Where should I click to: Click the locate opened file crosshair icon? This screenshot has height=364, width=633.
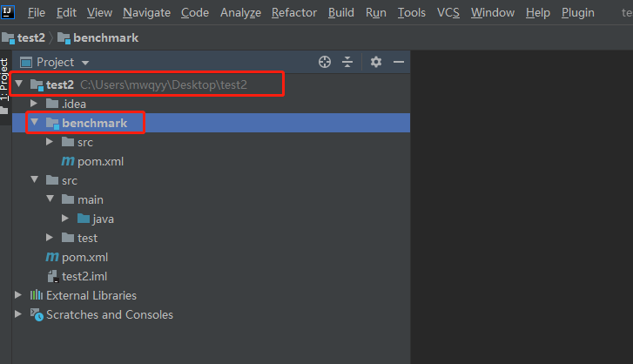(x=325, y=62)
